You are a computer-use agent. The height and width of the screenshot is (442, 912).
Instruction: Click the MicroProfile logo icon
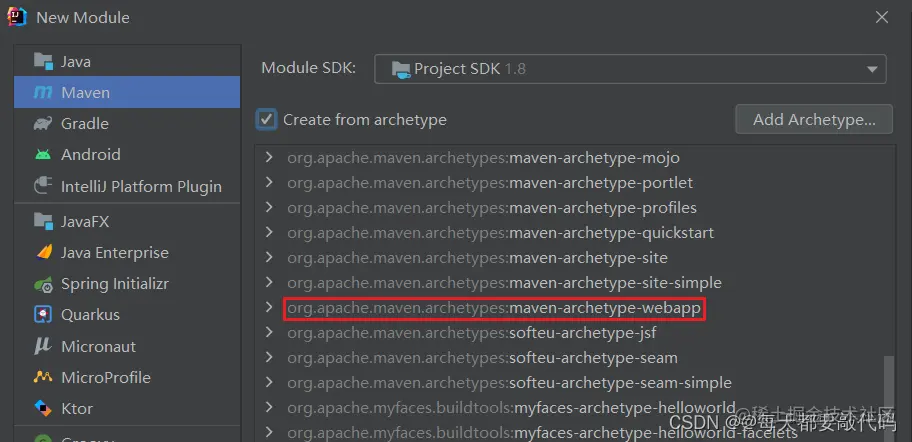point(43,377)
